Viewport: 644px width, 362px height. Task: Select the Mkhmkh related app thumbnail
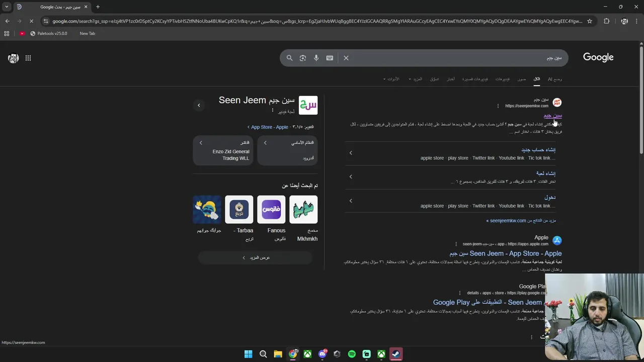click(303, 209)
